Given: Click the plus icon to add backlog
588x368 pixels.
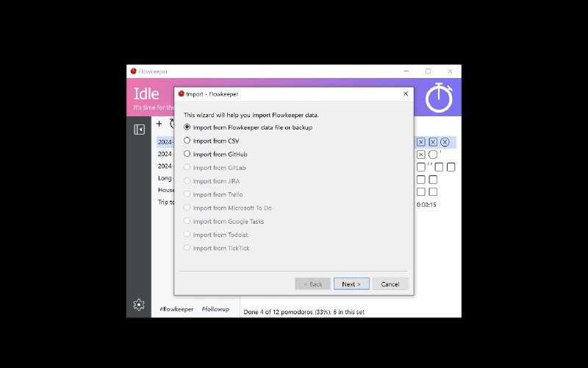Looking at the screenshot, I should [x=159, y=124].
